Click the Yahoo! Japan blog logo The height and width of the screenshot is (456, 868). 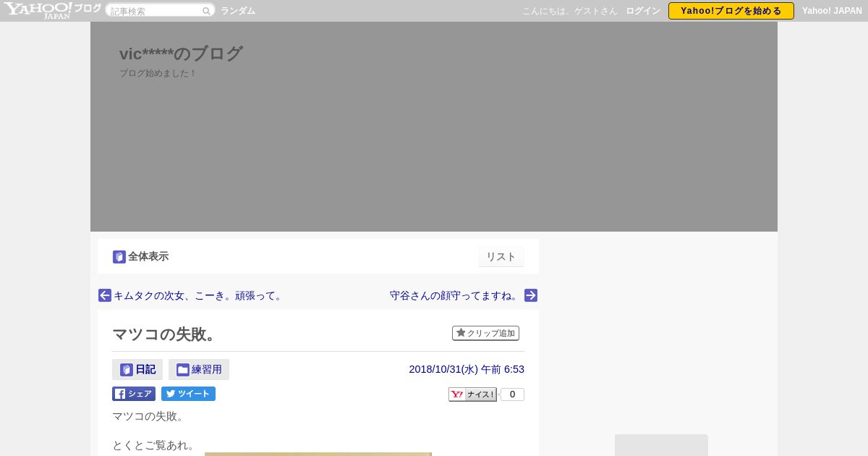click(51, 10)
